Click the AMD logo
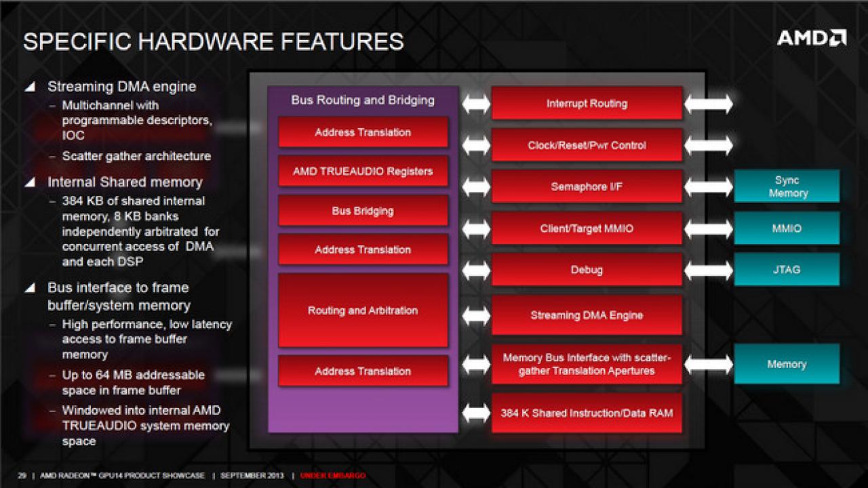The height and width of the screenshot is (488, 868). 811,38
